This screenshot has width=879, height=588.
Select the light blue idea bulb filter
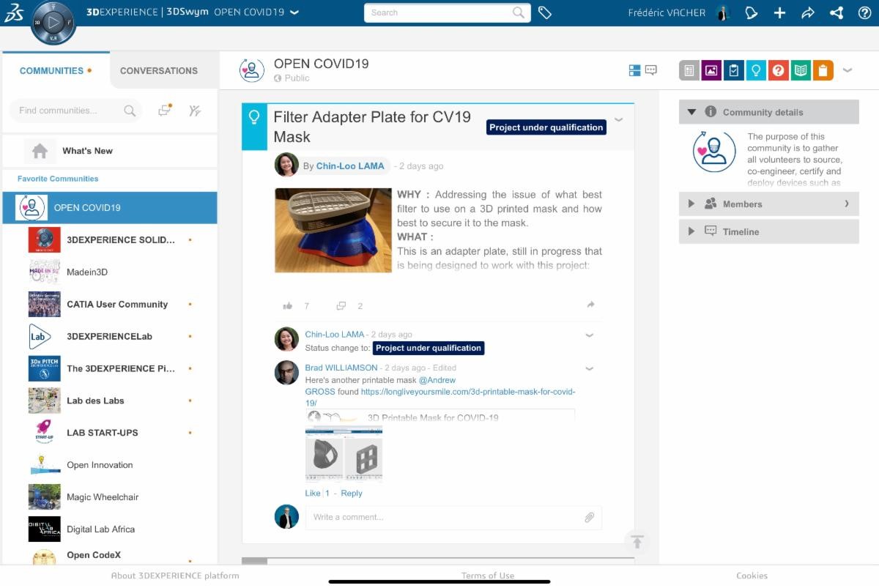755,70
